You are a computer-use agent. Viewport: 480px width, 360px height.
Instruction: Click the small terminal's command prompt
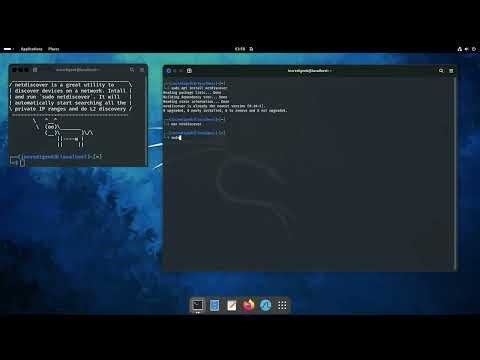click(x=17, y=162)
